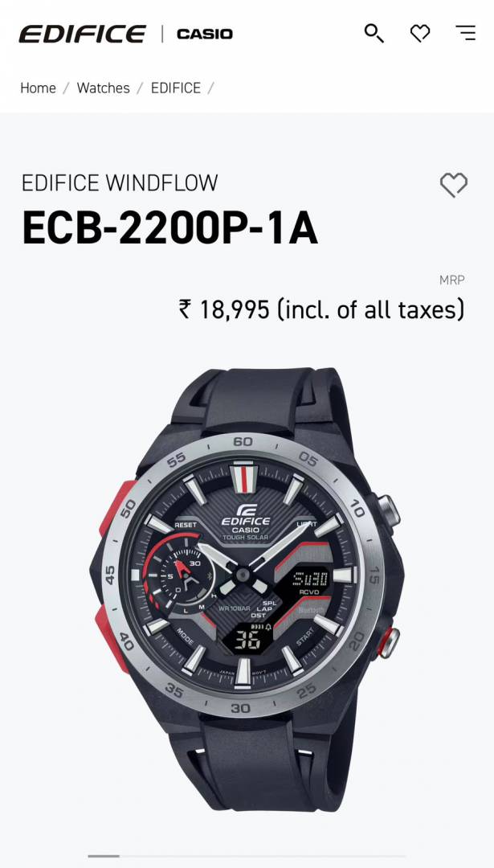Click the EDIFICE logo in header

pos(83,34)
